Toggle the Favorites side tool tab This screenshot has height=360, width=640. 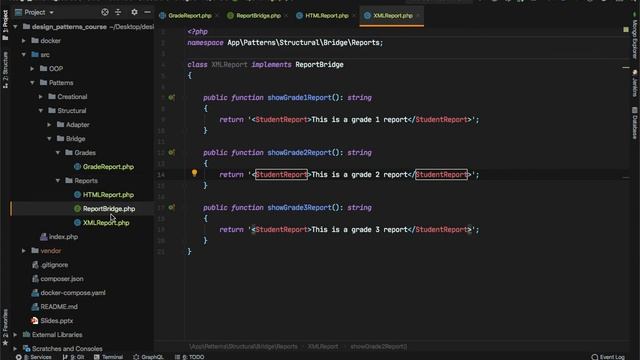[x=5, y=327]
